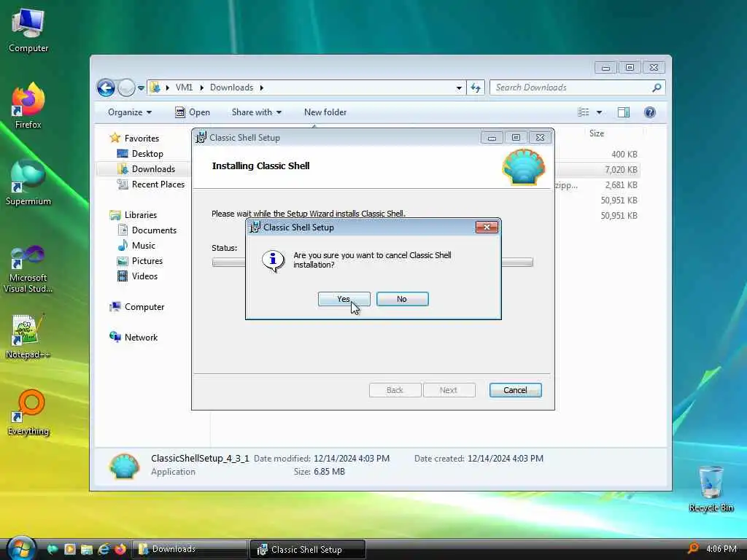Open Pictures library
Viewport: 747px width, 560px height.
click(140, 260)
